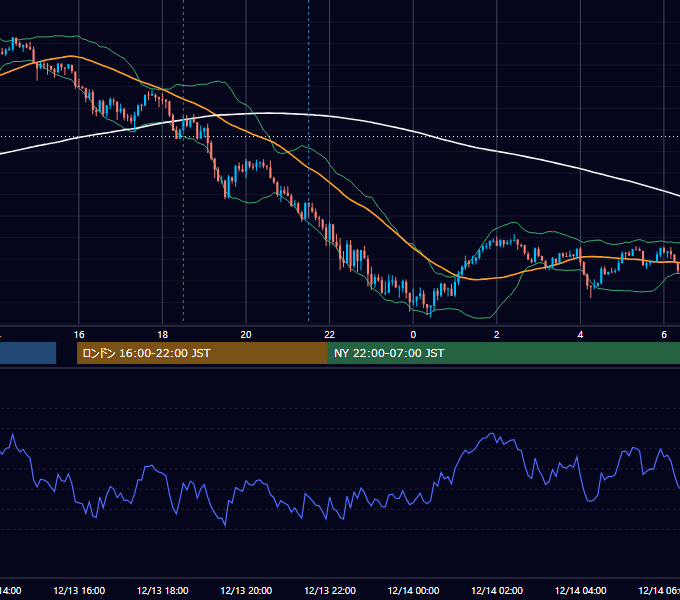680x600 pixels.
Task: Click the 2 hour axis label
Action: pos(497,335)
